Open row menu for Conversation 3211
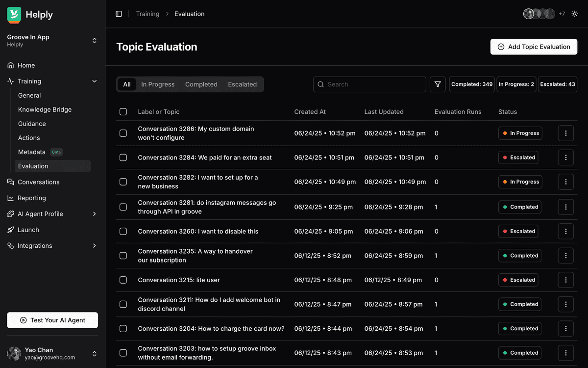The image size is (588, 368). point(566,304)
